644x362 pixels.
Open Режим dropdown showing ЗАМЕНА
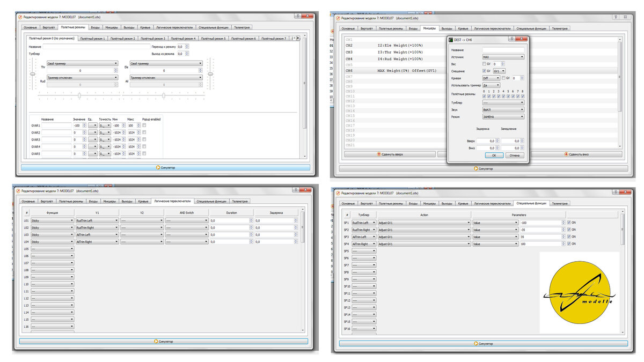[503, 116]
